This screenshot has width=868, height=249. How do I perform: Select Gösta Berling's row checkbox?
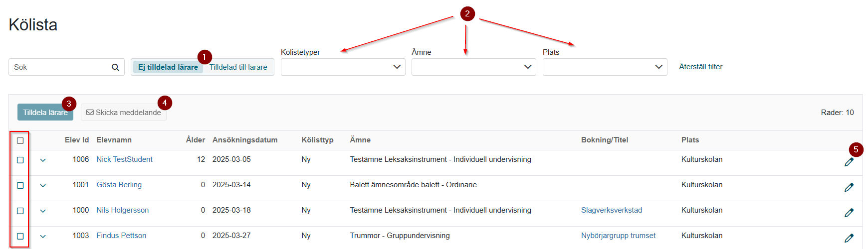click(20, 185)
